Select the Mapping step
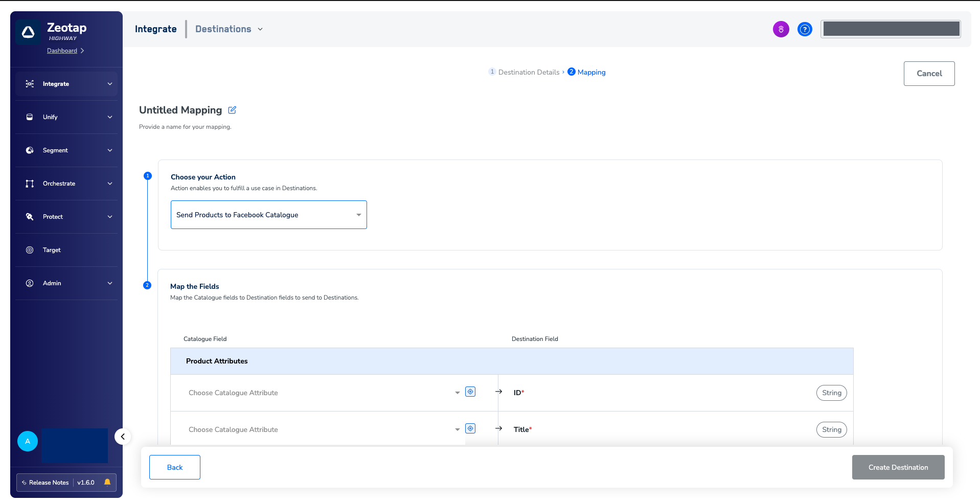Viewport: 980px width, 502px height. click(587, 72)
